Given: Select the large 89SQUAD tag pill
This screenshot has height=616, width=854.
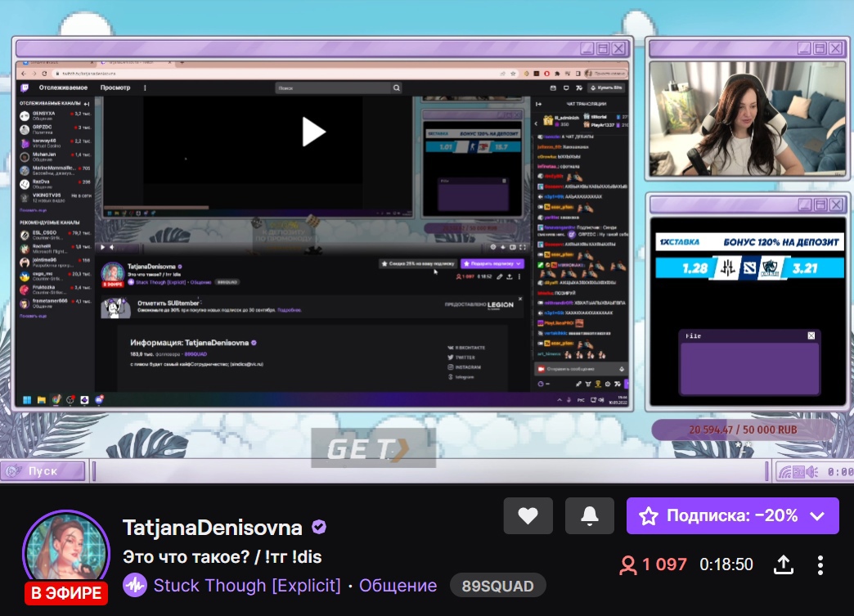Looking at the screenshot, I should point(498,586).
